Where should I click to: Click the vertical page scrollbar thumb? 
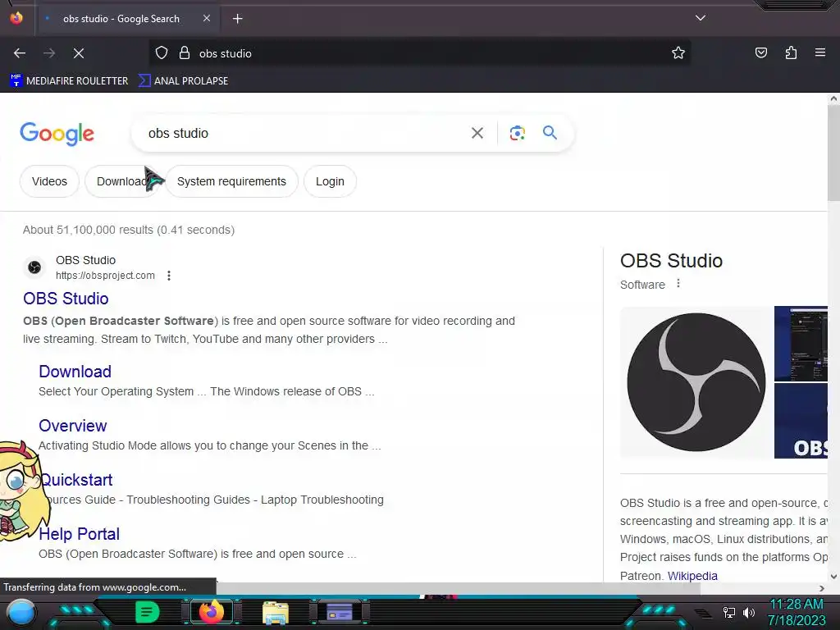[x=833, y=153]
